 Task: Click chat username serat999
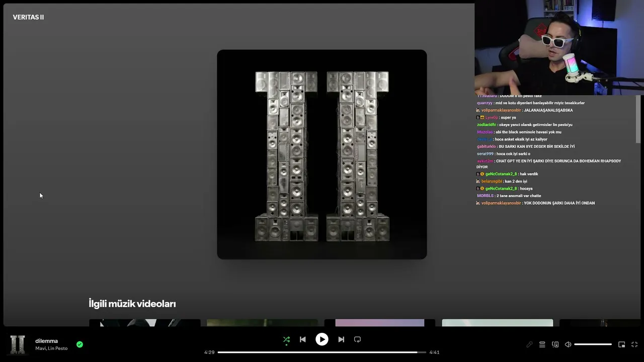(x=485, y=154)
